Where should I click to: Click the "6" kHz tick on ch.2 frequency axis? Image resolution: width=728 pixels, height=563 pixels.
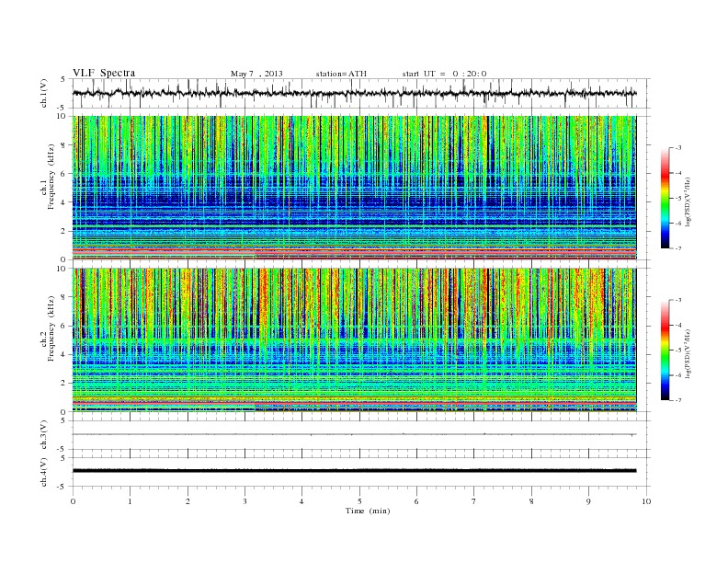[x=63, y=326]
